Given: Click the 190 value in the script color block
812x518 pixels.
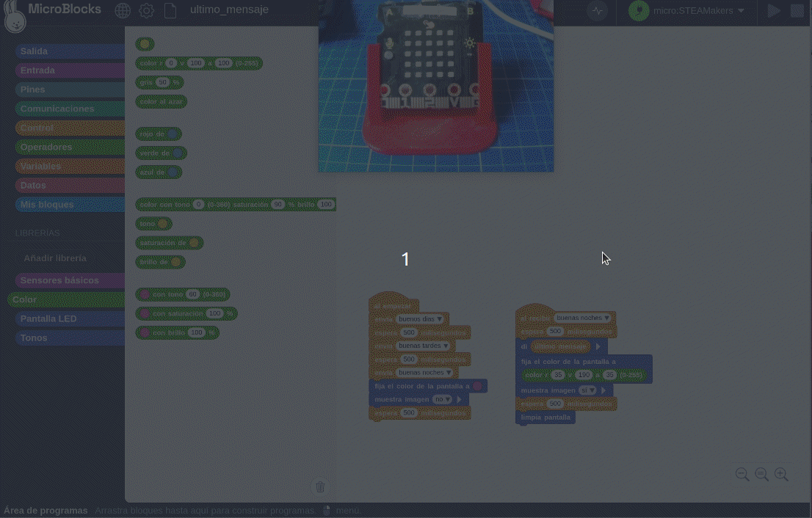Looking at the screenshot, I should [x=584, y=375].
